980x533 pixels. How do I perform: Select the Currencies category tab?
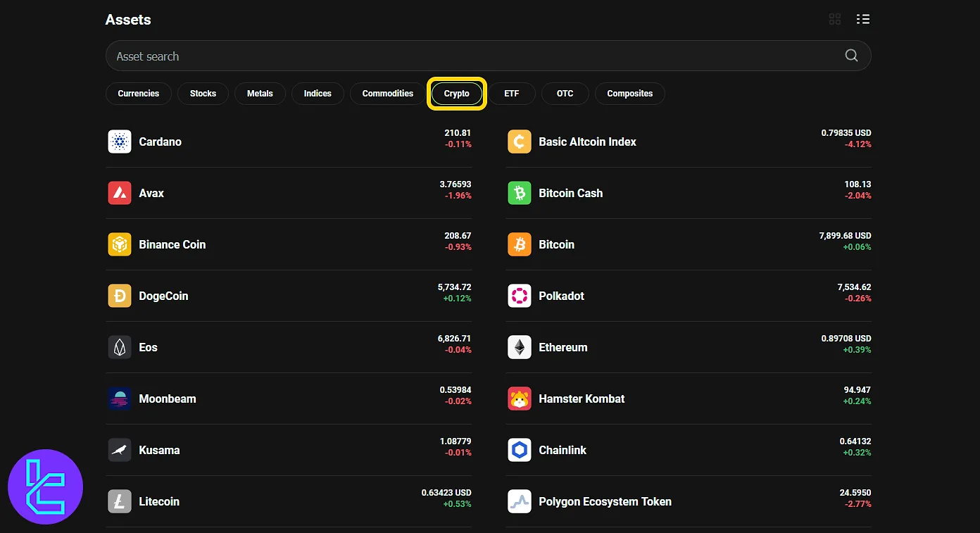tap(139, 94)
